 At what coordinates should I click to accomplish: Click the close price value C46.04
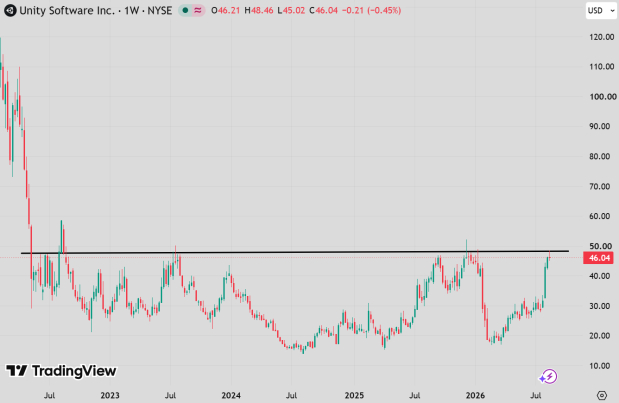pos(323,10)
